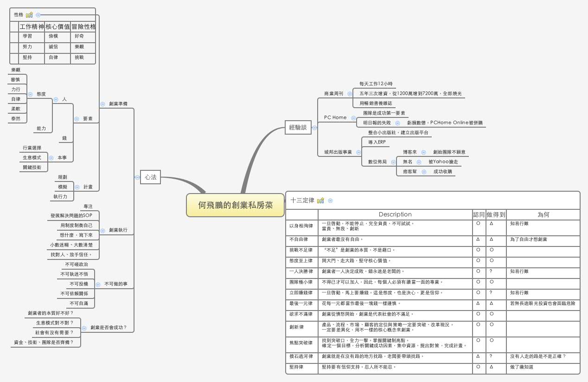The width and height of the screenshot is (588, 382).
Task: Select the 審慎 subtopic
Action: pyautogui.click(x=16, y=79)
